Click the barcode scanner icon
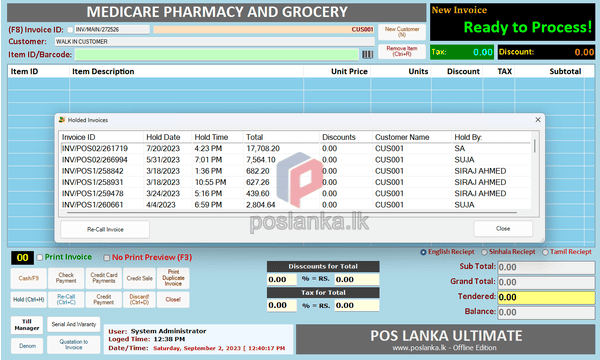 pyautogui.click(x=367, y=55)
